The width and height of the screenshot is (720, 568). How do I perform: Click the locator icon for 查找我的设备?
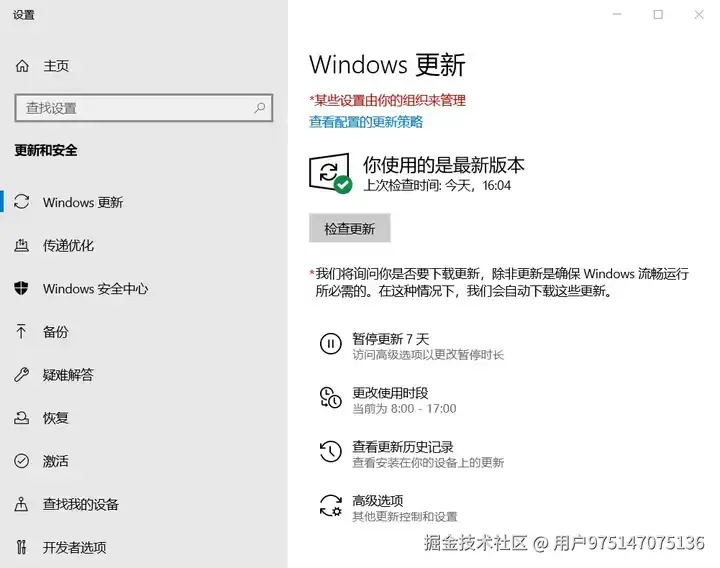click(21, 504)
